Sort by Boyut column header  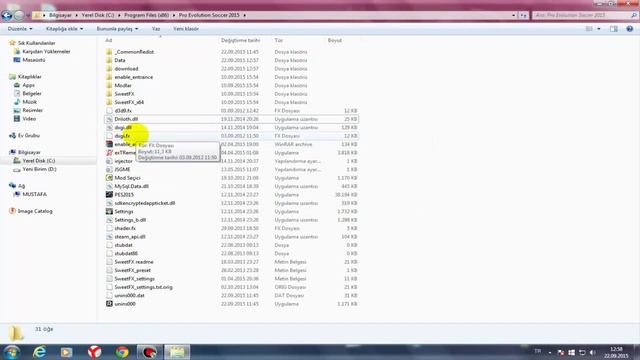pos(335,40)
